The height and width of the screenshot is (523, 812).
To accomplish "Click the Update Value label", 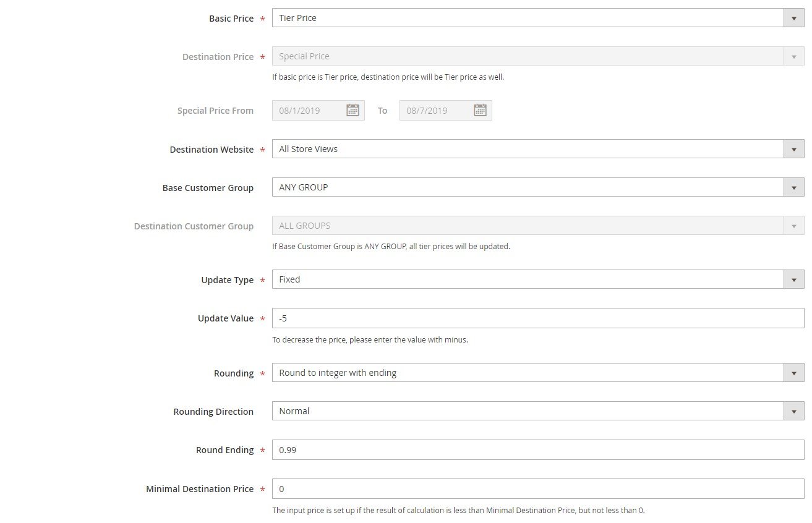I will pos(226,318).
